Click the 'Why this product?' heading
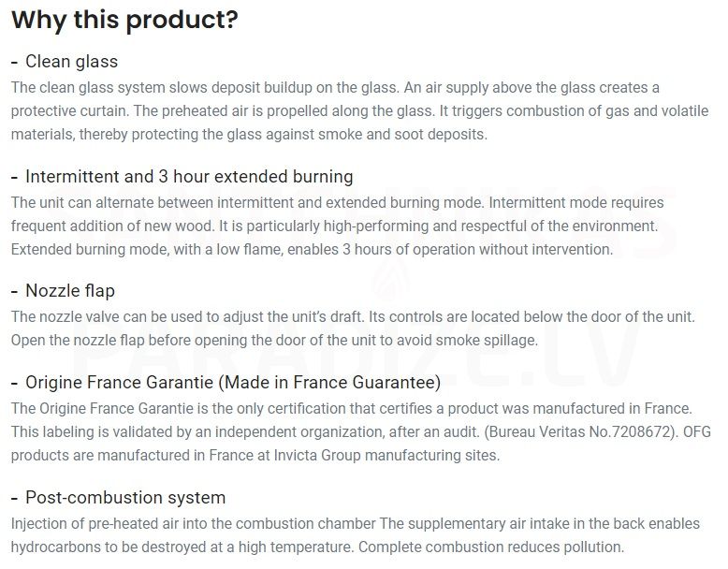The height and width of the screenshot is (569, 728). coord(124,21)
